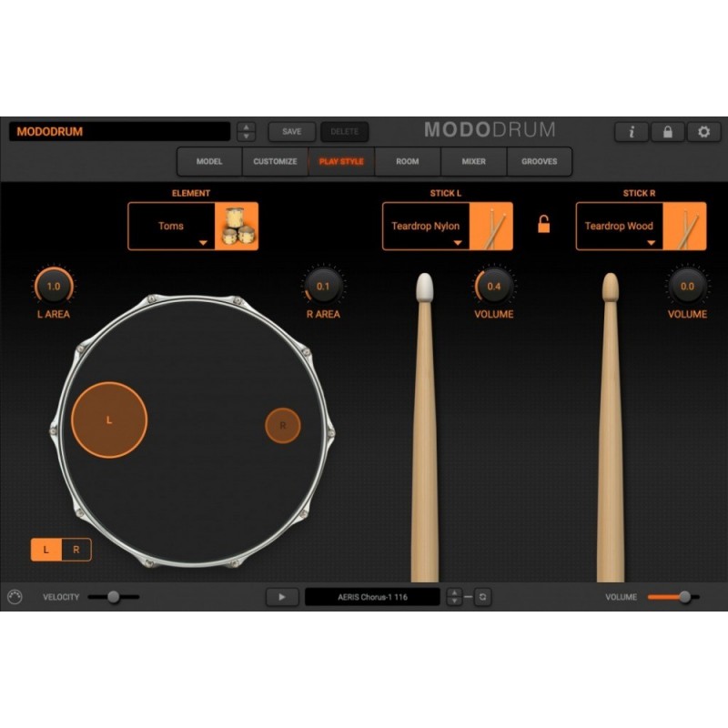Open settings via the gear icon

(703, 131)
